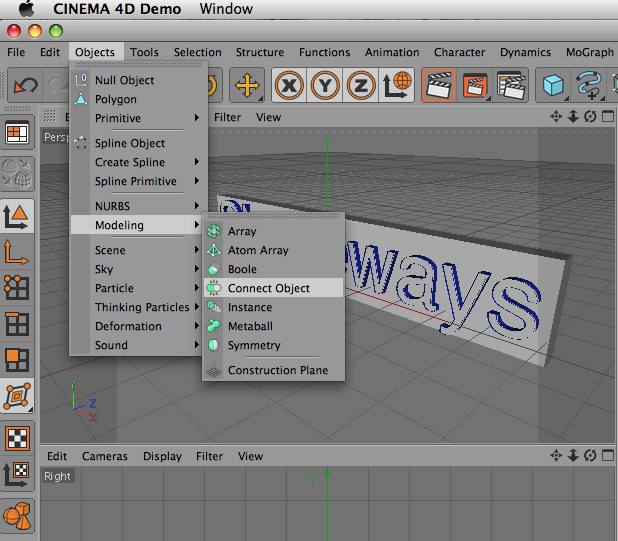Toggle Y axis lock
The image size is (618, 541).
pyautogui.click(x=325, y=85)
